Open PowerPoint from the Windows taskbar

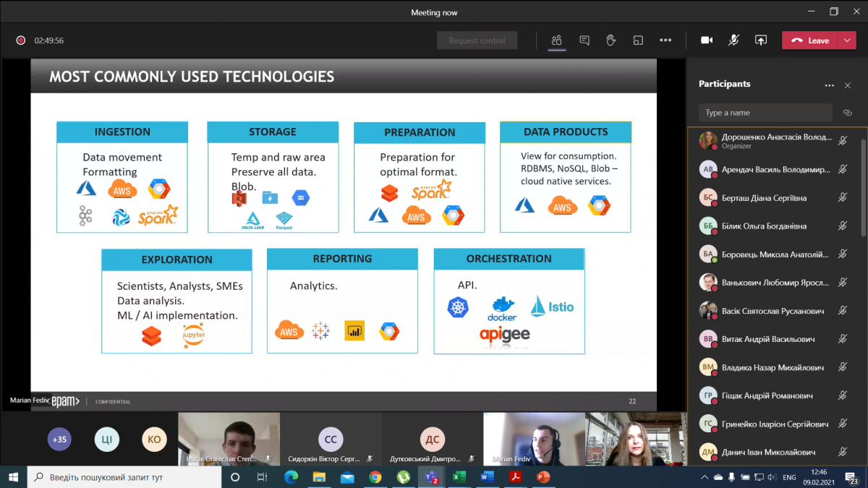pyautogui.click(x=543, y=477)
